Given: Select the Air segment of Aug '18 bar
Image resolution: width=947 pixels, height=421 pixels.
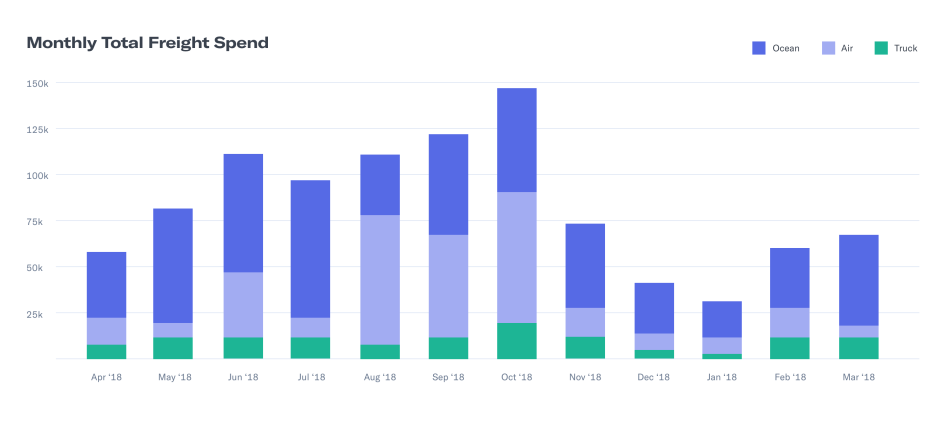Looking at the screenshot, I should (x=379, y=279).
